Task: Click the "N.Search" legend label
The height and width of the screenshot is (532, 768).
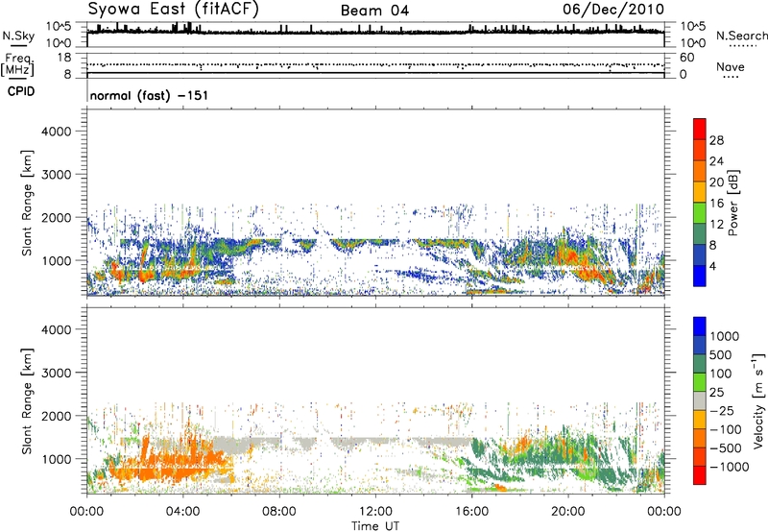Action: (x=741, y=36)
